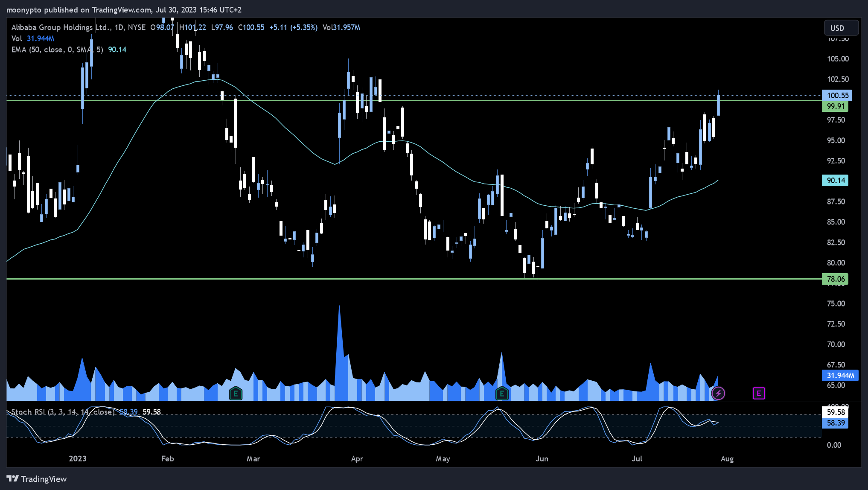Click the purple lightning event icon
868x490 pixels.
pos(718,393)
